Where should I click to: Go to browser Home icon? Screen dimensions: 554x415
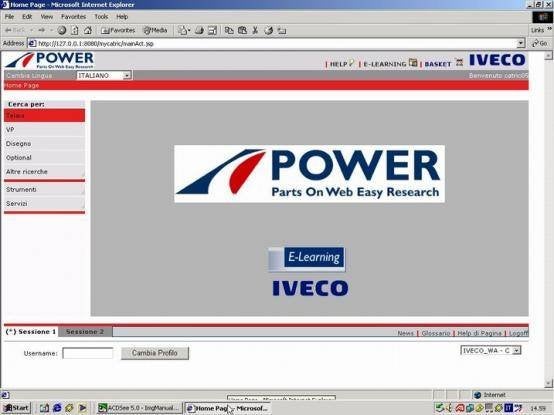pos(88,30)
